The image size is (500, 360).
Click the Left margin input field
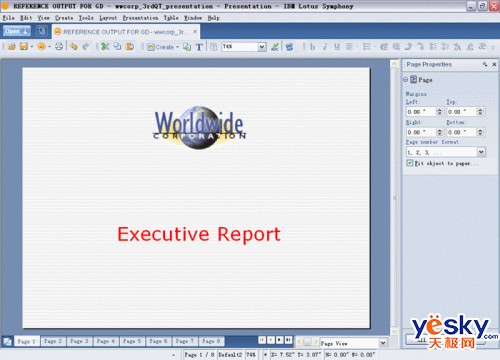point(421,112)
